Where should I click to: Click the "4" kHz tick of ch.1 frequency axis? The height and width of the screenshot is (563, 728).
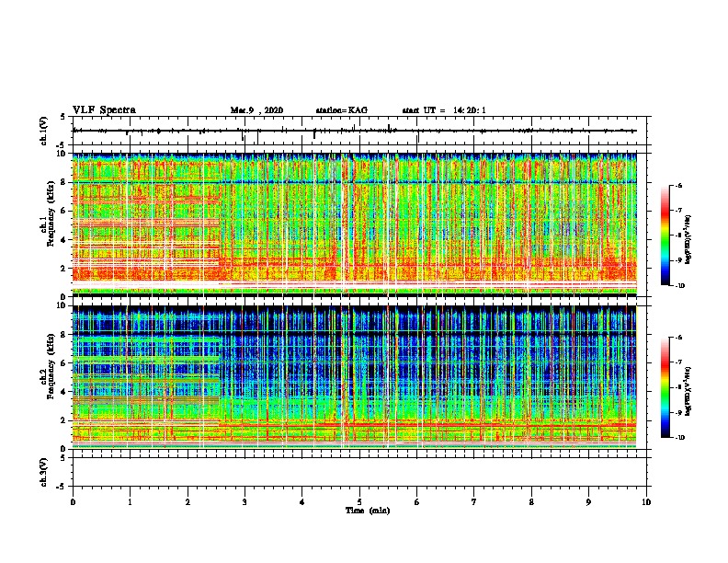[64, 240]
